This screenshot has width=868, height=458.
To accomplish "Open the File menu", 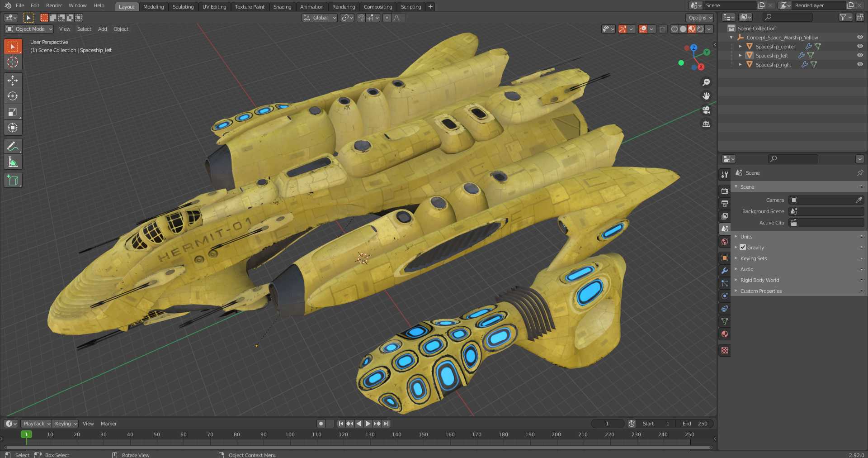I will (20, 5).
